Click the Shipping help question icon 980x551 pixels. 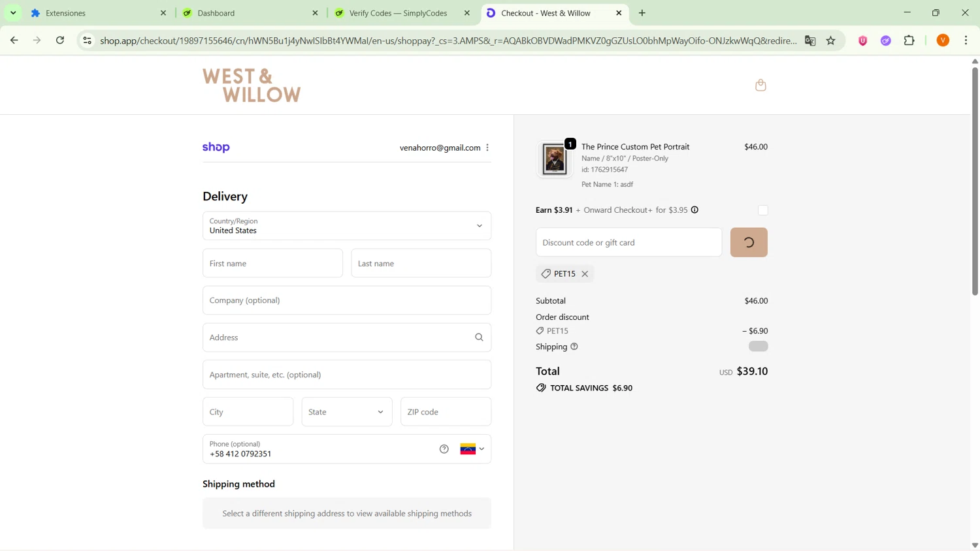[x=574, y=347]
